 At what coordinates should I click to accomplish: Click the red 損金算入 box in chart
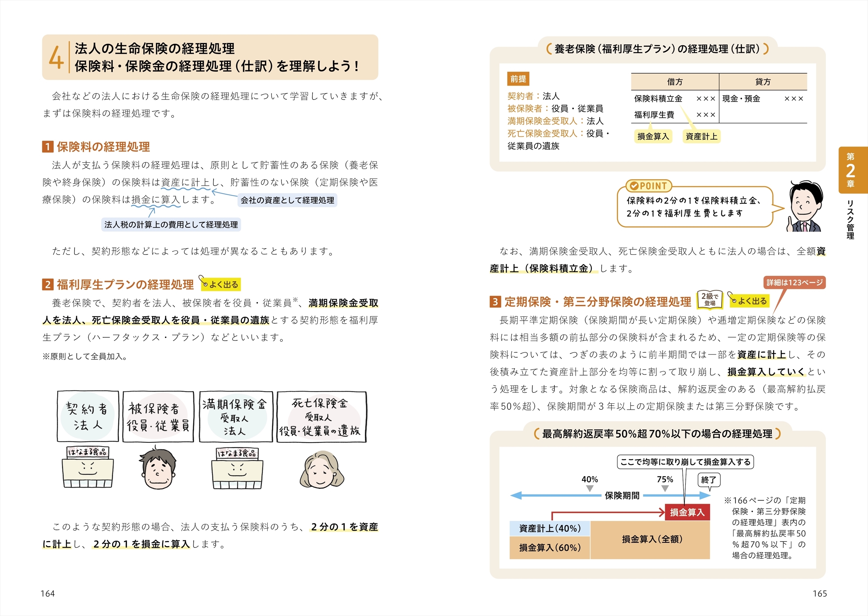point(687,512)
